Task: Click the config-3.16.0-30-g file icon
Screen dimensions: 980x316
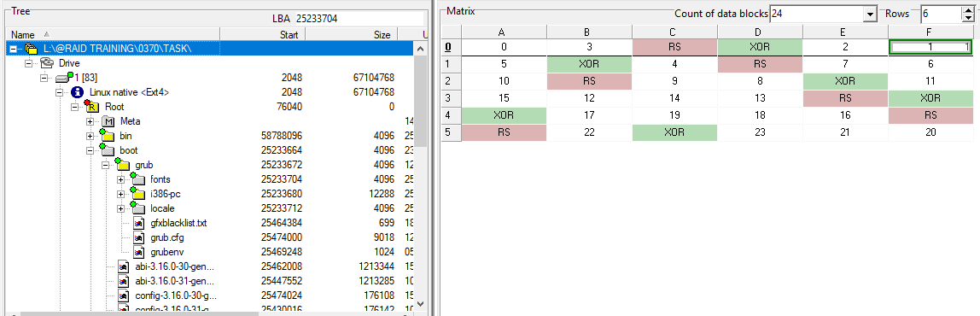Action: 124,296
